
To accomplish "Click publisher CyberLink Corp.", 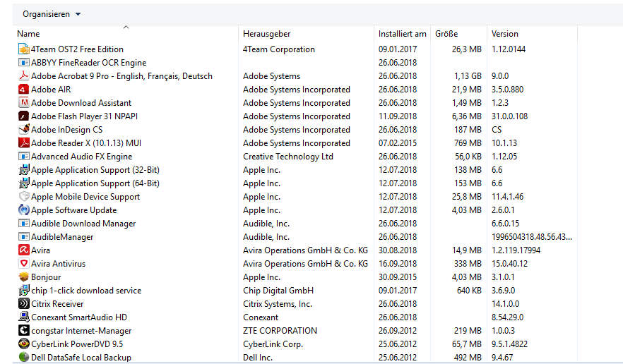I will (273, 344).
